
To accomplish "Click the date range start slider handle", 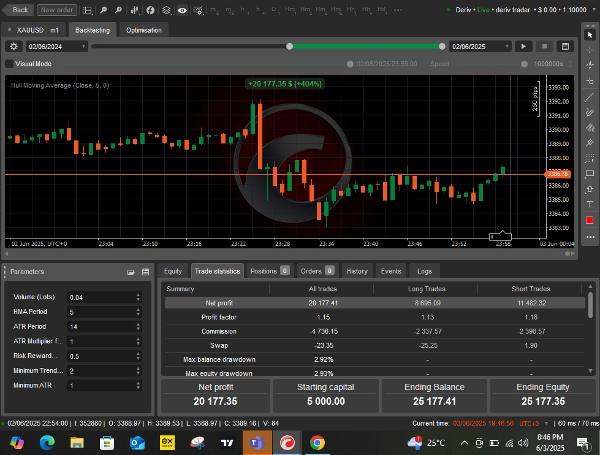I will [x=290, y=46].
